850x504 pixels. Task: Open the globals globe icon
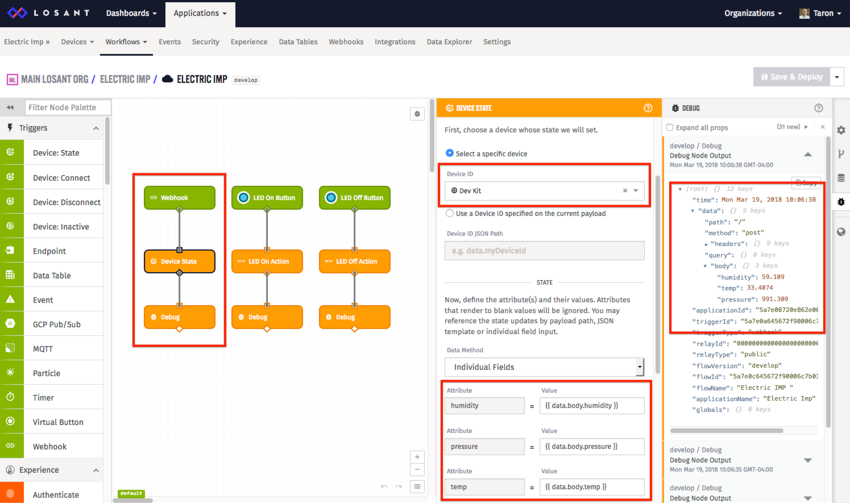(x=841, y=232)
